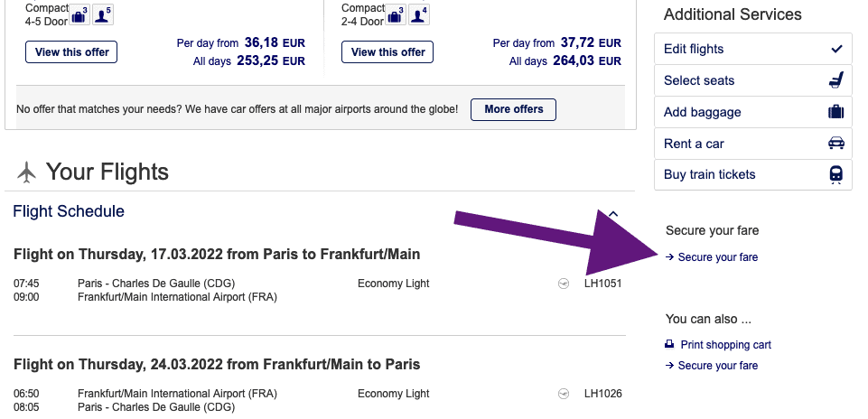Click the Flight Schedule heading

click(x=69, y=211)
